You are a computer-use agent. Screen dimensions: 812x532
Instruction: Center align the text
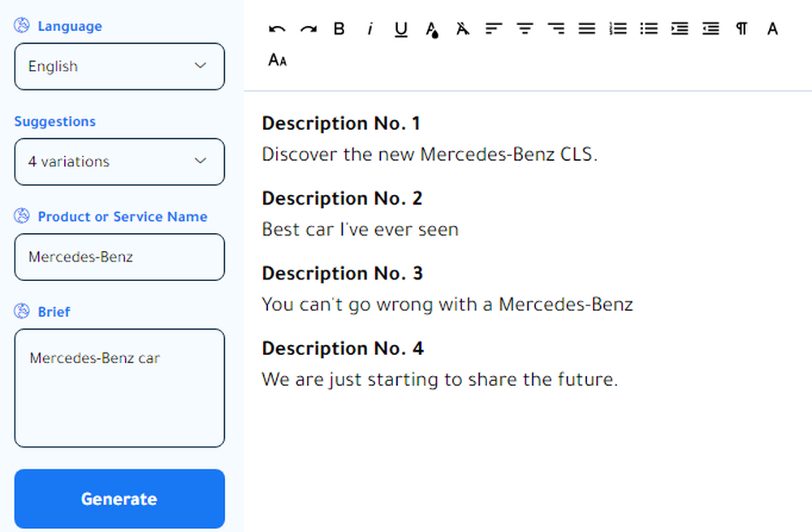525,29
